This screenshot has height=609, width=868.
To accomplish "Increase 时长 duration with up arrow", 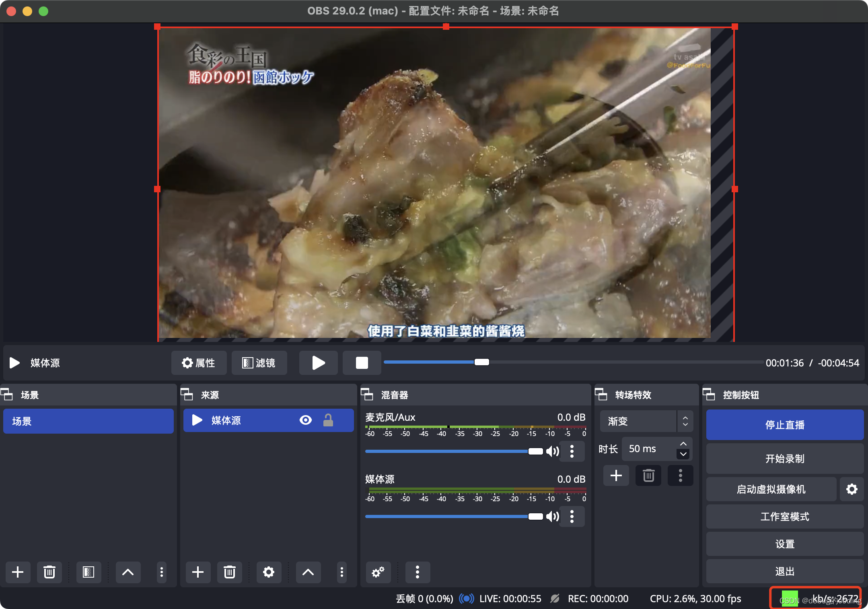I will (x=683, y=444).
